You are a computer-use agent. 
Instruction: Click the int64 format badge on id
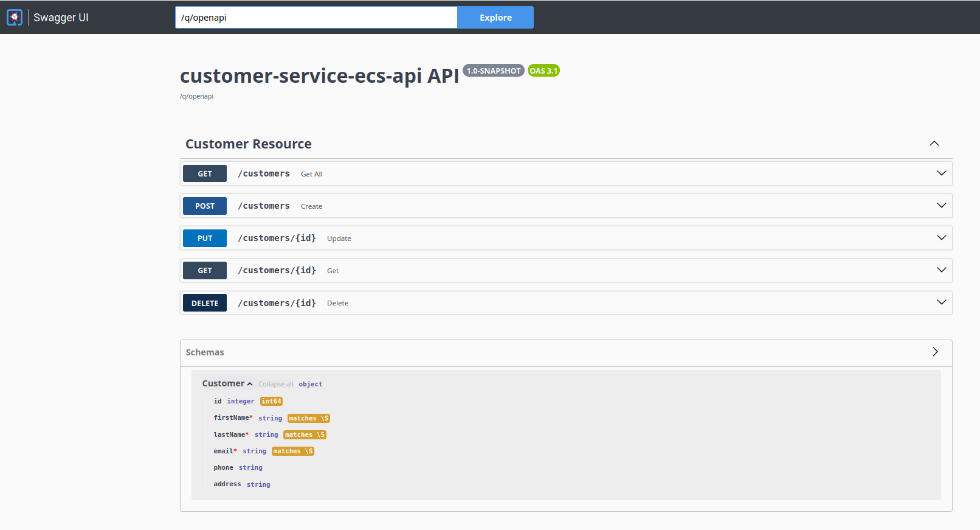pyautogui.click(x=271, y=402)
